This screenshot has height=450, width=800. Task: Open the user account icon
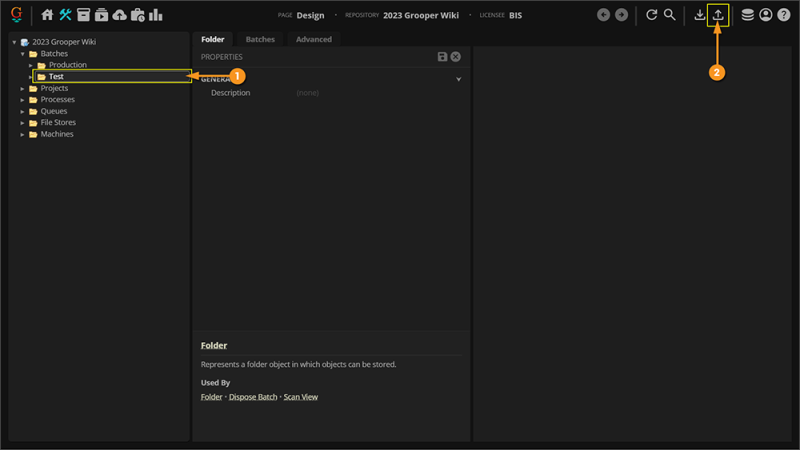click(x=765, y=15)
